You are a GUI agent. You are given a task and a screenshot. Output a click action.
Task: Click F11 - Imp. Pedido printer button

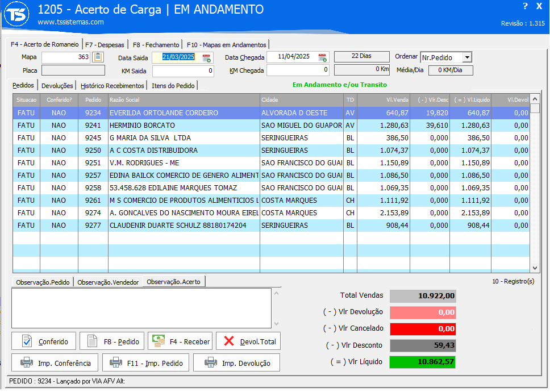(146, 363)
